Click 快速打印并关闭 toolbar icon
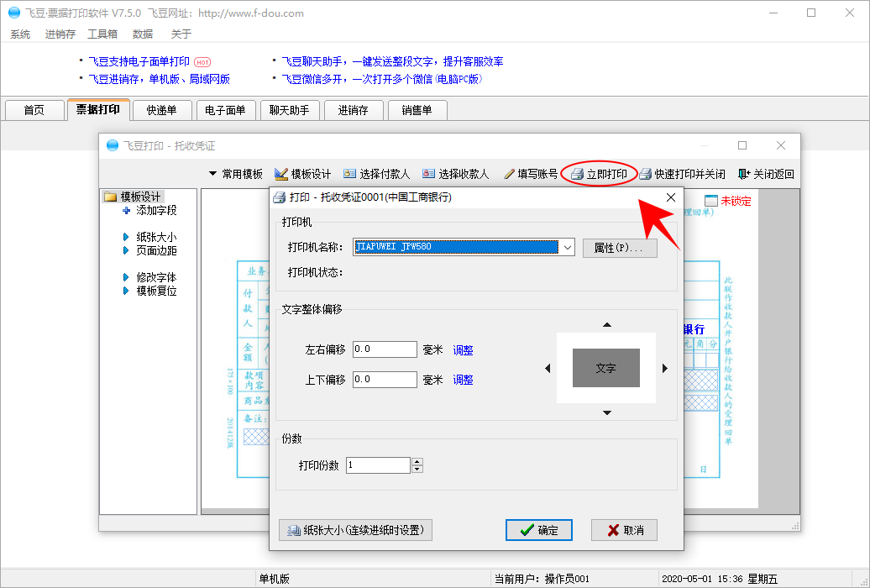 tap(646, 174)
